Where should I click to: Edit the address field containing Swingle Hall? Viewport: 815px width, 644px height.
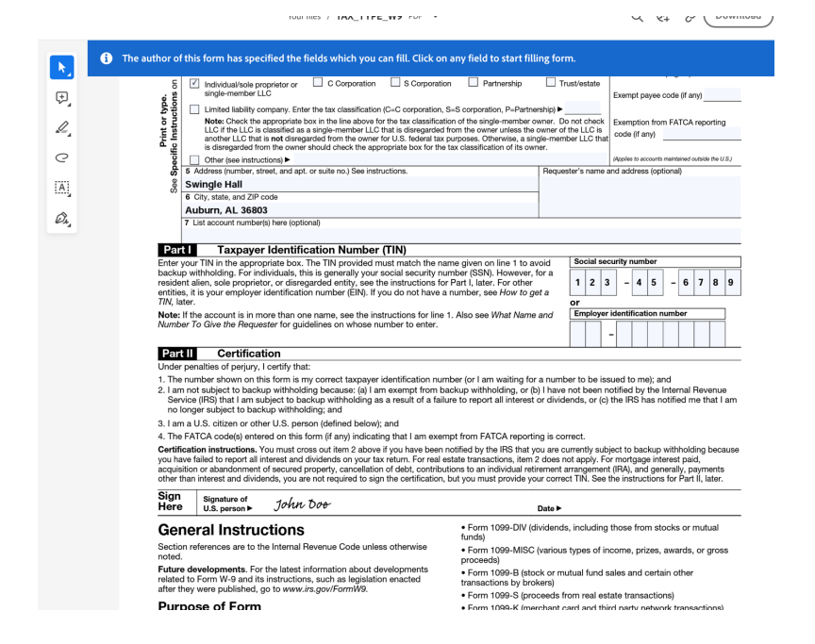click(360, 184)
